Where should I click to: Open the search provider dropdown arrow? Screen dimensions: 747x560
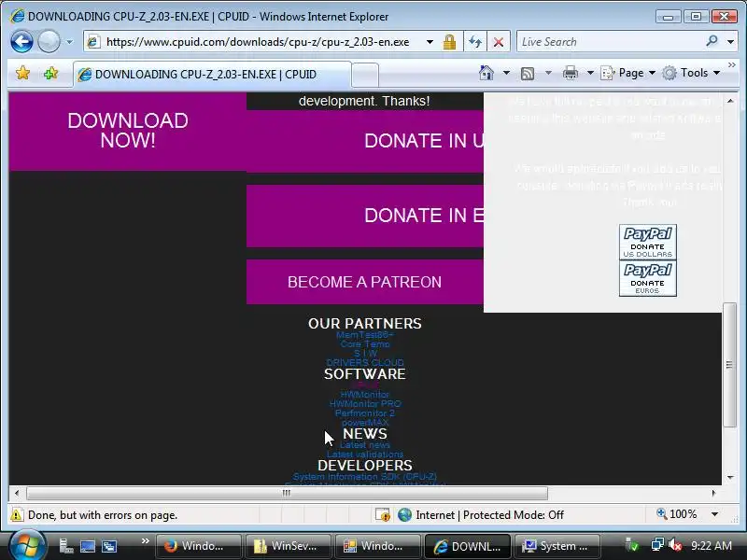730,42
